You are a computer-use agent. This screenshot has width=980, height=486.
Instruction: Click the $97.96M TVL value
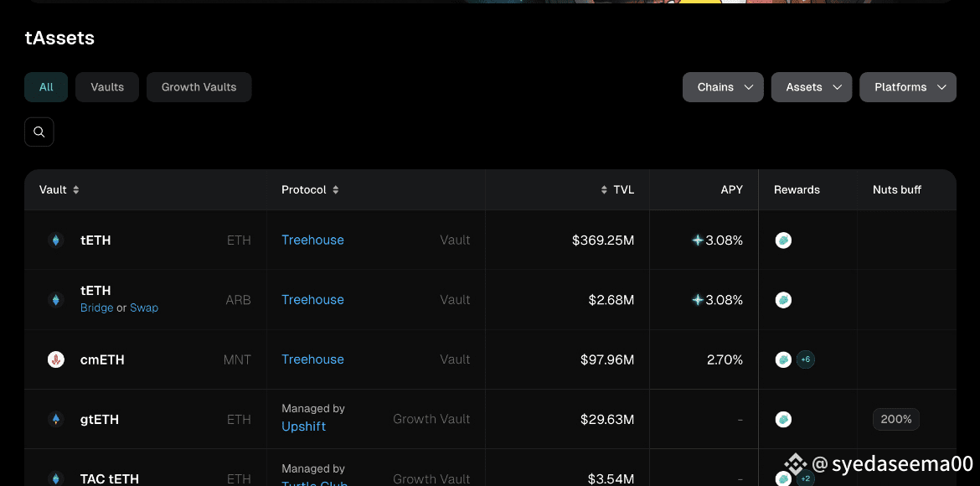point(607,359)
